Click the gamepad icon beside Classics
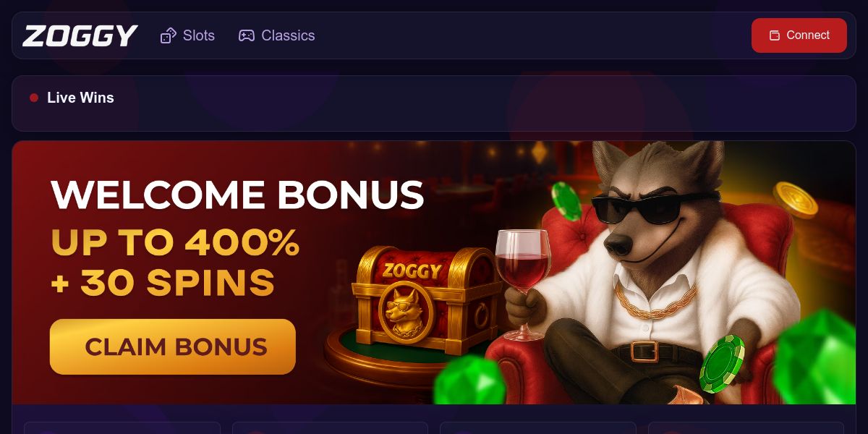Viewport: 868px width, 434px height. [247, 35]
